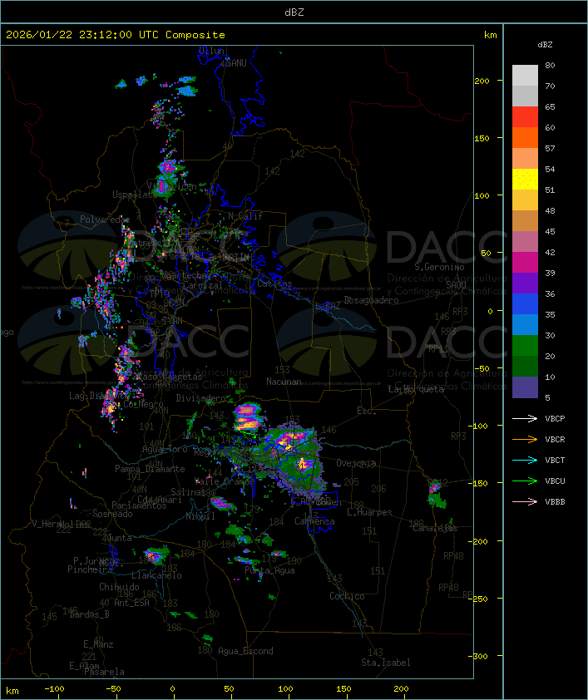The width and height of the screenshot is (588, 700).
Task: Click the light gray 70-80 dBZ swatch
Action: [525, 75]
